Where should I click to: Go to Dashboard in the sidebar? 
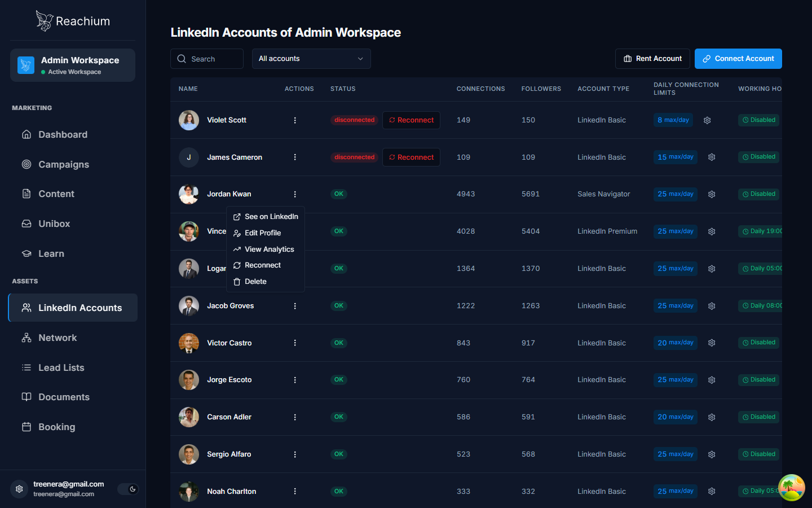click(73, 134)
